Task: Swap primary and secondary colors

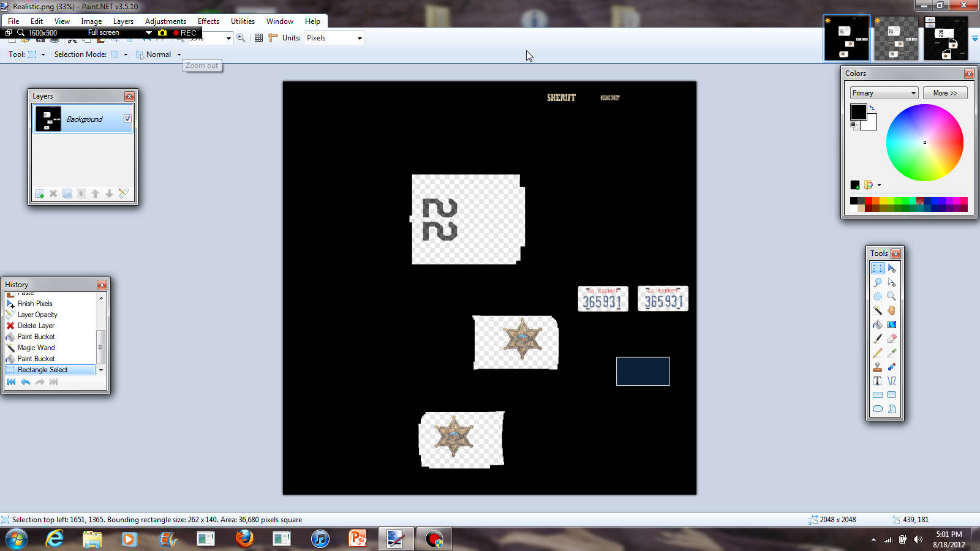Action: [872, 108]
